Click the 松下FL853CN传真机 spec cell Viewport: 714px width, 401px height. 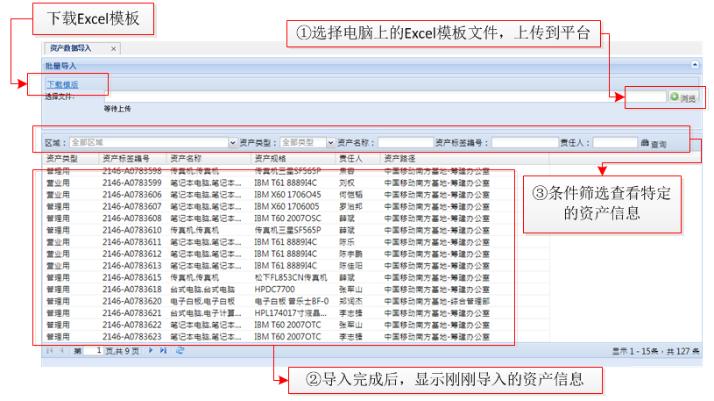[291, 278]
